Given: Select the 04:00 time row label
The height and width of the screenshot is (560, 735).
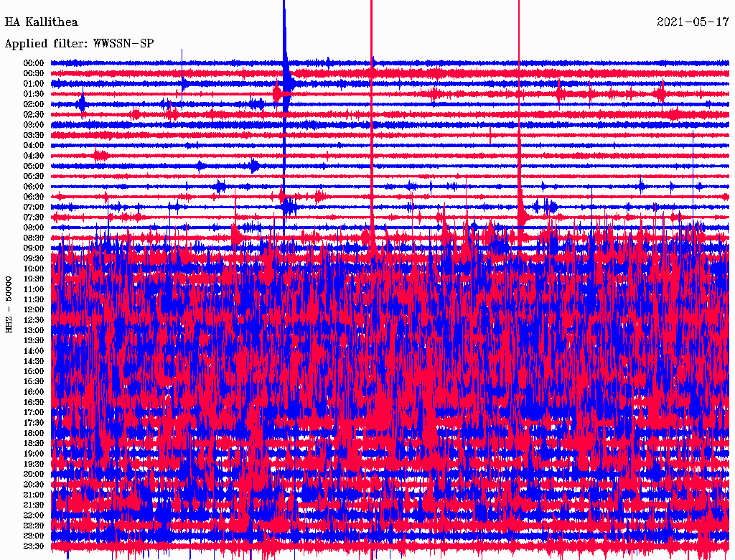Looking at the screenshot, I should click(34, 146).
